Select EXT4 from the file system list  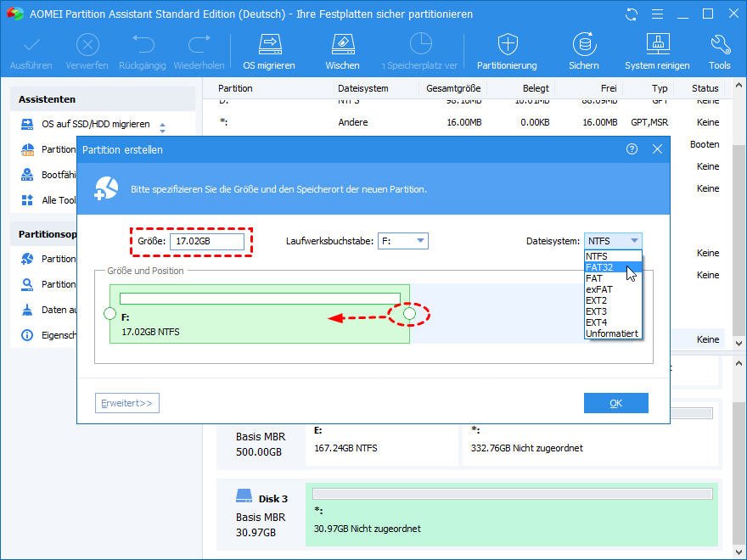pos(613,322)
